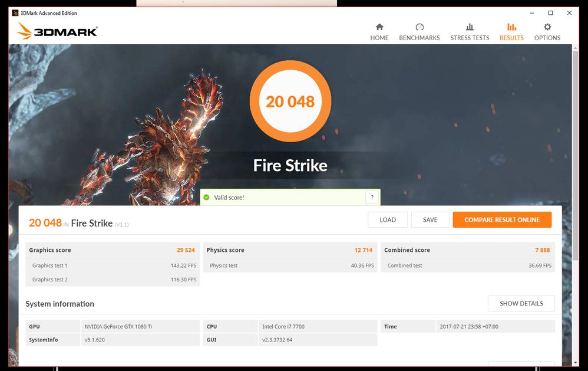This screenshot has width=588, height=371.
Task: Click Graphics test 1 row
Action: [113, 265]
